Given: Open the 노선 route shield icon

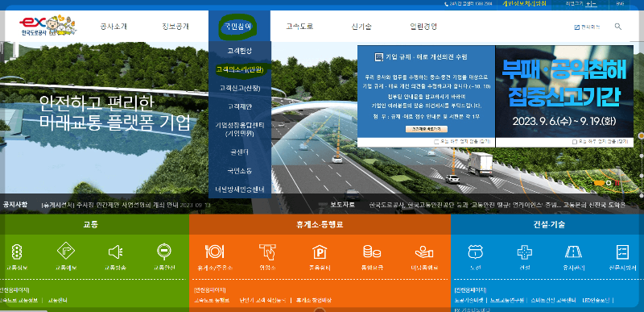Looking at the screenshot, I should [x=475, y=252].
